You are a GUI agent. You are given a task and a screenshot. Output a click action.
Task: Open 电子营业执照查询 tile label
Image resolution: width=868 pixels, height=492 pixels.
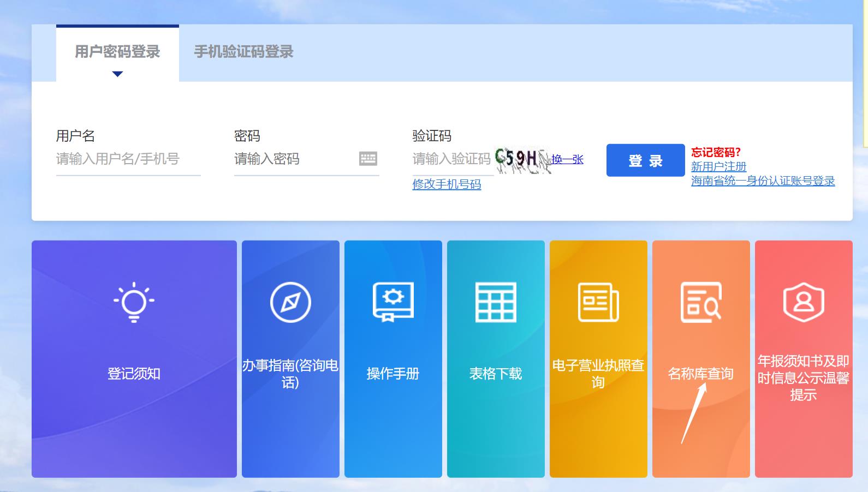[x=598, y=374]
